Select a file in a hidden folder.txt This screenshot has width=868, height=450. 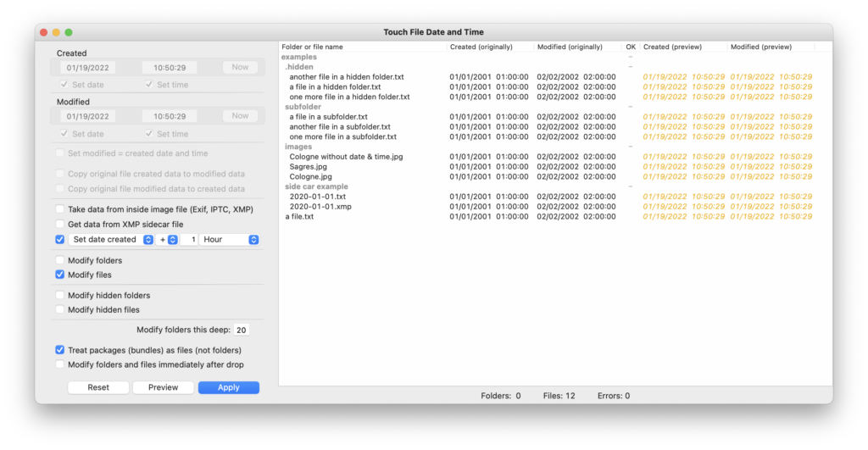pos(555,87)
